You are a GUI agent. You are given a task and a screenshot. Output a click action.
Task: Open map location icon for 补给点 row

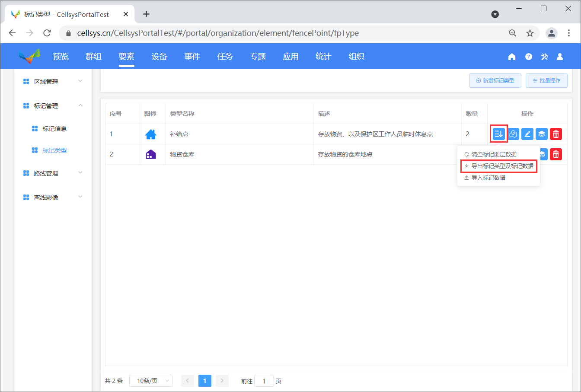click(513, 134)
